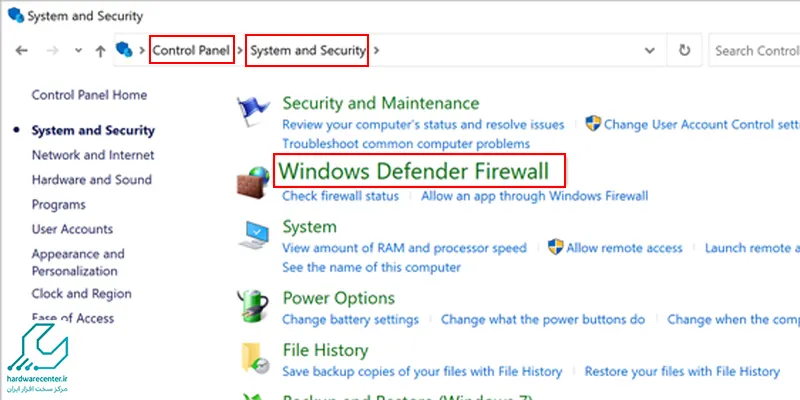The image size is (800, 400).
Task: Open Allow remote access link
Action: (x=624, y=248)
